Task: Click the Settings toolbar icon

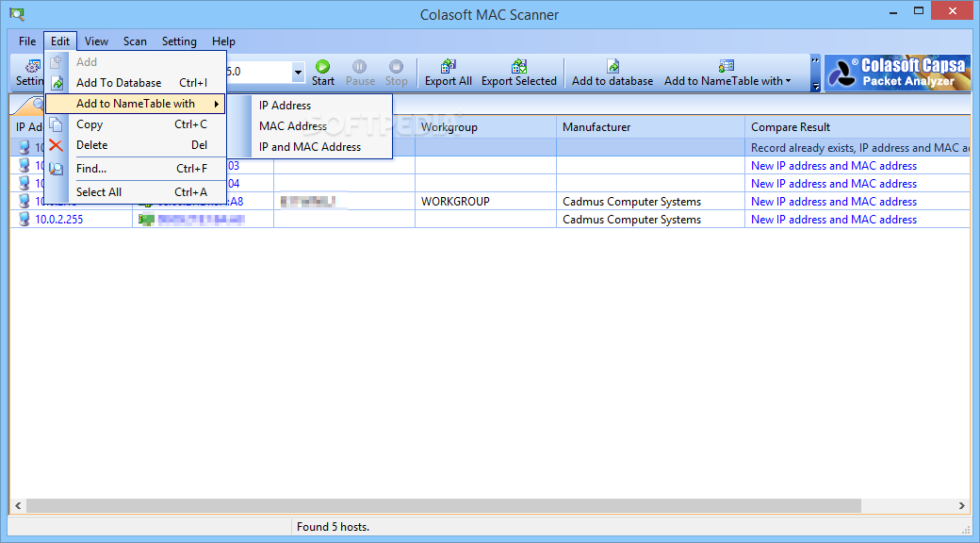Action: (x=30, y=66)
